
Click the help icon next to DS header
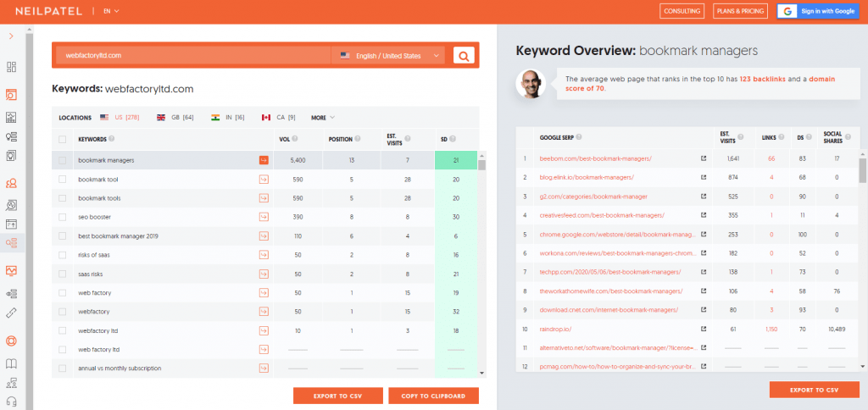(x=810, y=137)
